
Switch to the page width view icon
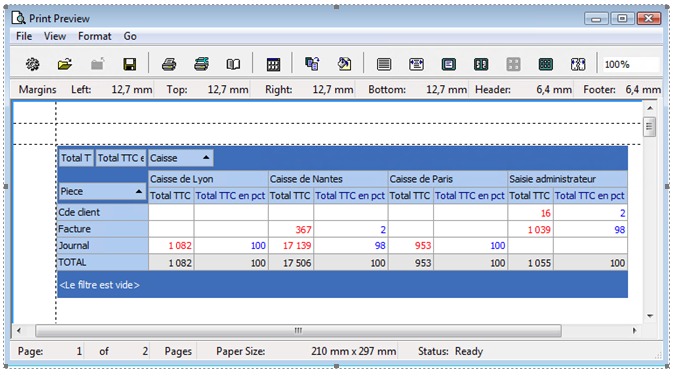[x=416, y=64]
